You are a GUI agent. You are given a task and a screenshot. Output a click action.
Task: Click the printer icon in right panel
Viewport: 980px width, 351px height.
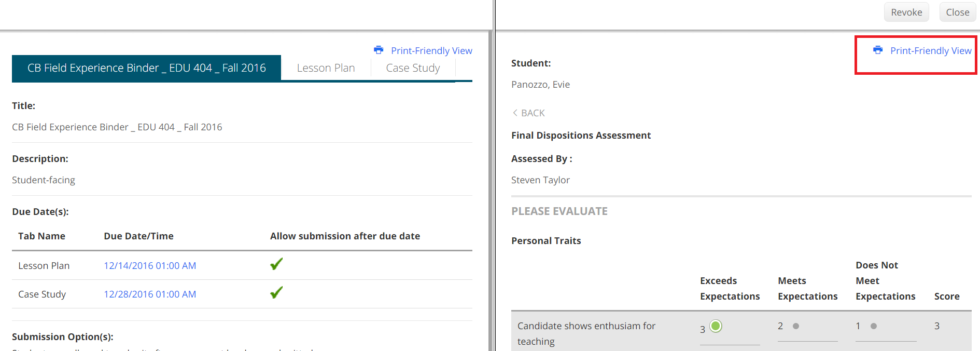878,50
